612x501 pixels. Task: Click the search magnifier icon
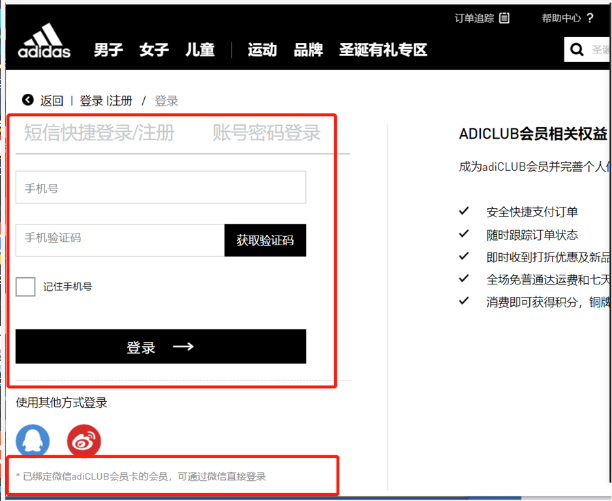(x=577, y=49)
